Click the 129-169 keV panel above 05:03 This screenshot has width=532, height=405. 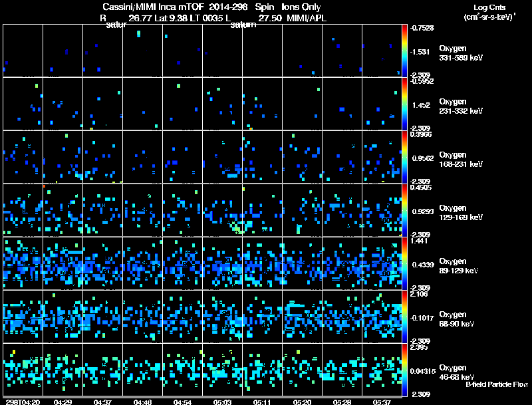222,210
